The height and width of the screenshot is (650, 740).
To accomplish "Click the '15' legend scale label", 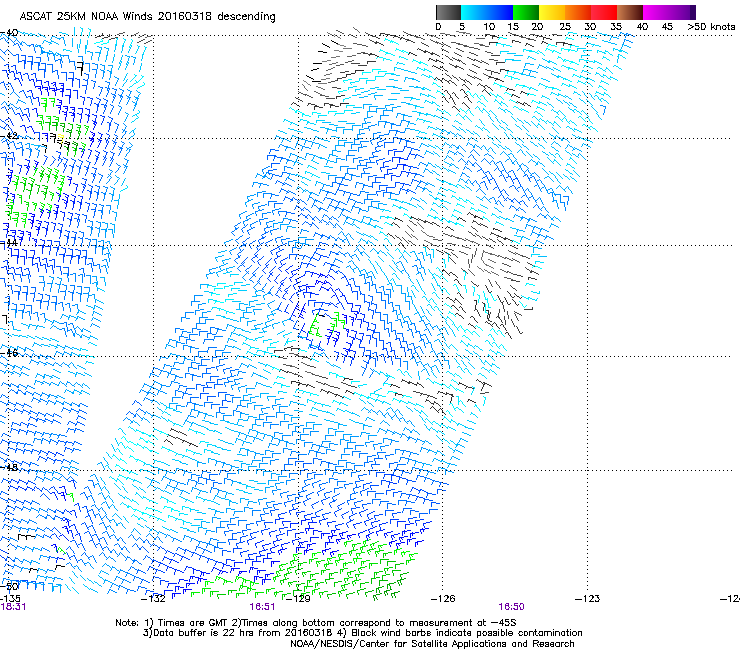I will tap(513, 26).
